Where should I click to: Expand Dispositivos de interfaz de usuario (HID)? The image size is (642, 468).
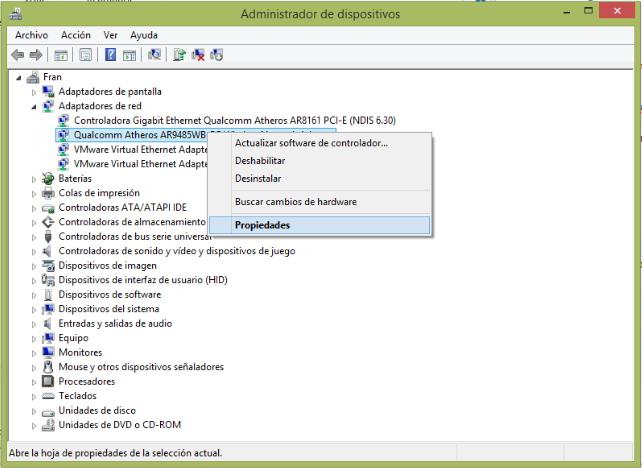pos(34,280)
